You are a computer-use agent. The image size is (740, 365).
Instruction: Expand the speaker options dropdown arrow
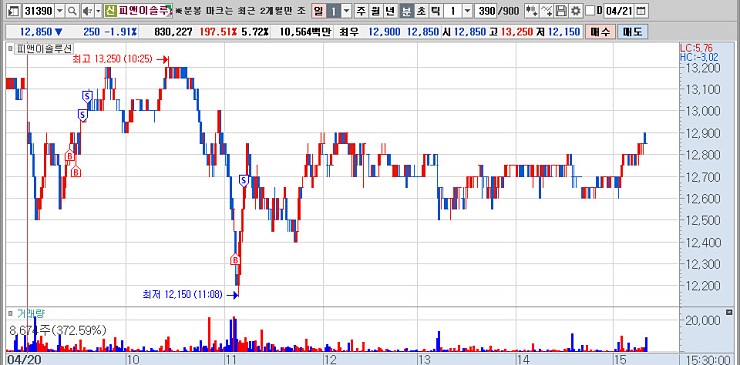click(x=98, y=11)
